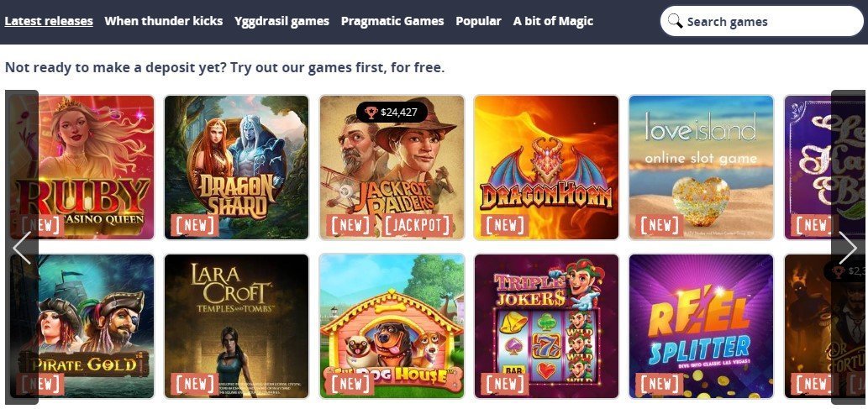Image resolution: width=868 pixels, height=409 pixels.
Task: Click the right carousel arrow
Action: click(x=848, y=248)
